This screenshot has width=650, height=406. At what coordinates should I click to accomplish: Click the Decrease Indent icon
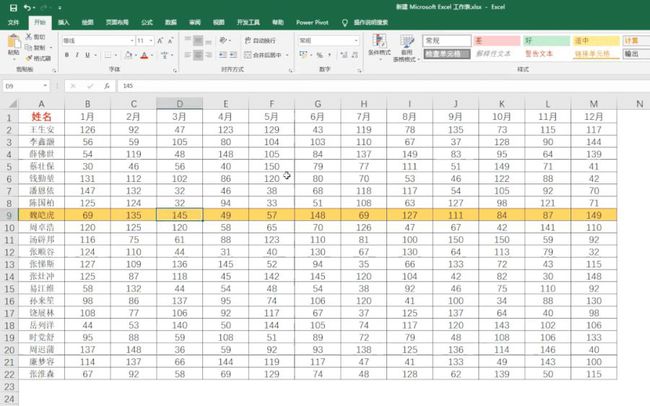click(x=223, y=55)
